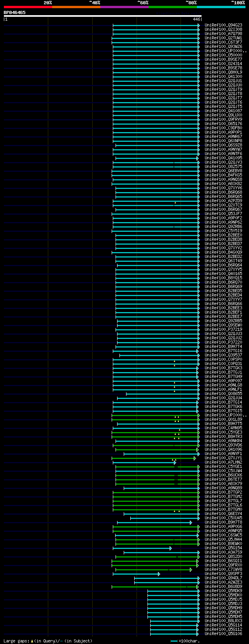The image size is (249, 644).
Task: Open UniRef100_Q39537 entry
Action: [x=223, y=355]
